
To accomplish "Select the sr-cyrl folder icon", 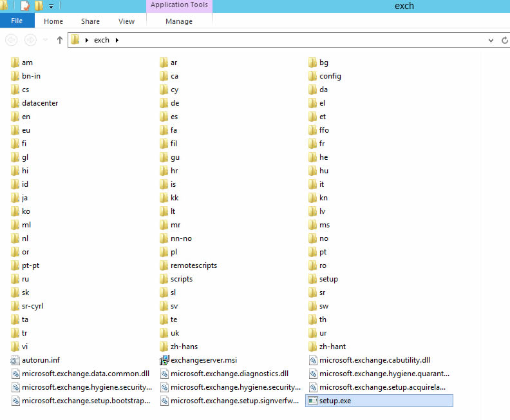I will (15, 306).
